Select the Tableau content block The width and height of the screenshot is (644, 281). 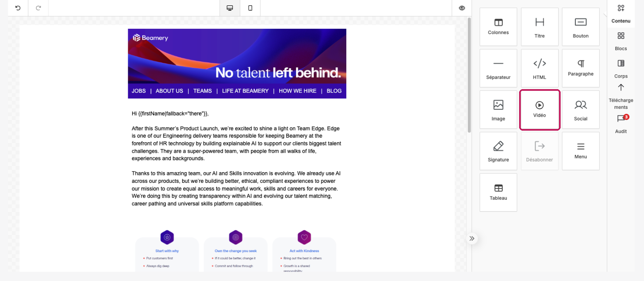tap(498, 192)
